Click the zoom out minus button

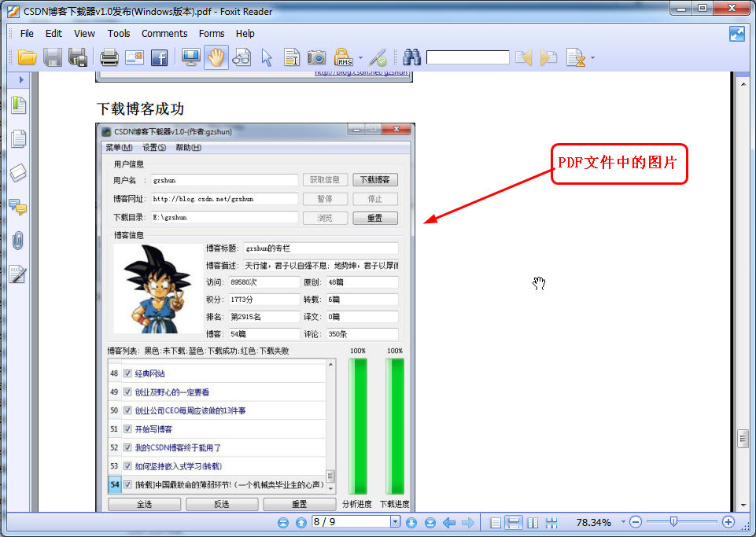pos(636,522)
